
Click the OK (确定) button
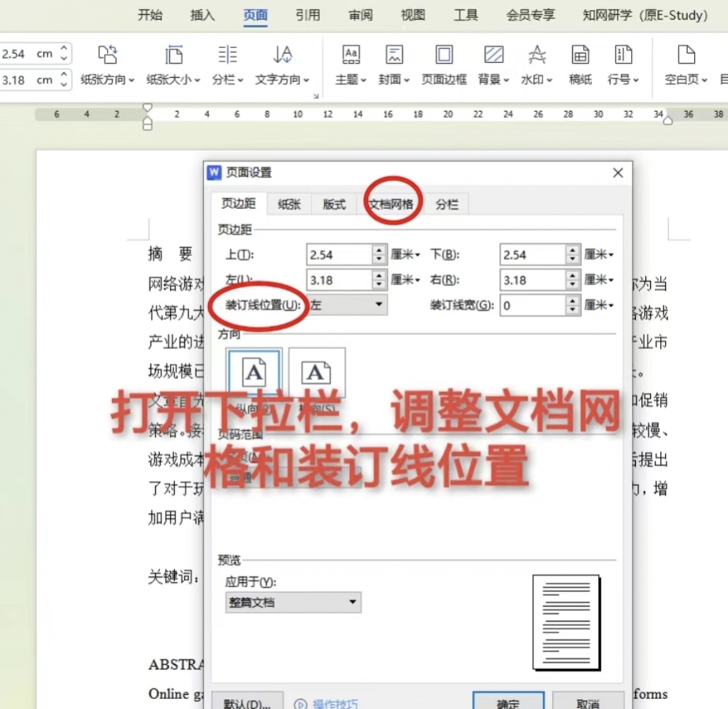click(x=508, y=702)
